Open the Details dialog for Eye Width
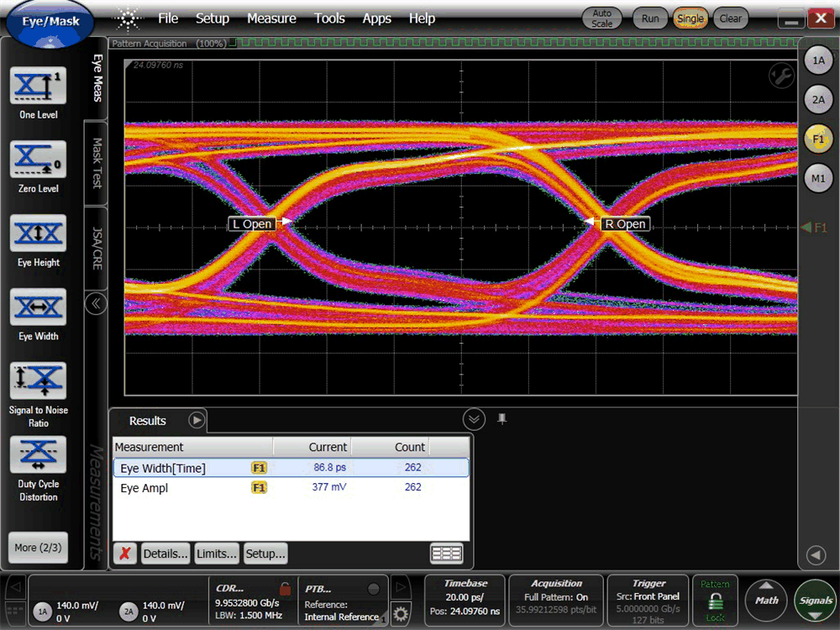This screenshot has width=840, height=630. (165, 554)
